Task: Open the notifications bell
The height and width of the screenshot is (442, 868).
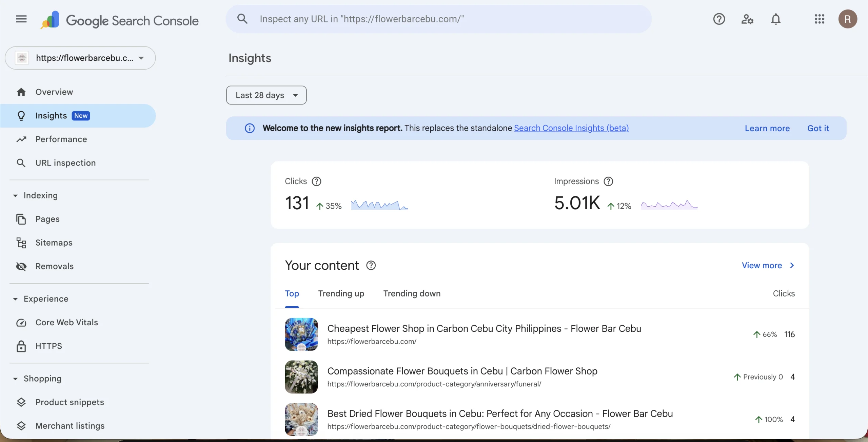Action: 776,19
